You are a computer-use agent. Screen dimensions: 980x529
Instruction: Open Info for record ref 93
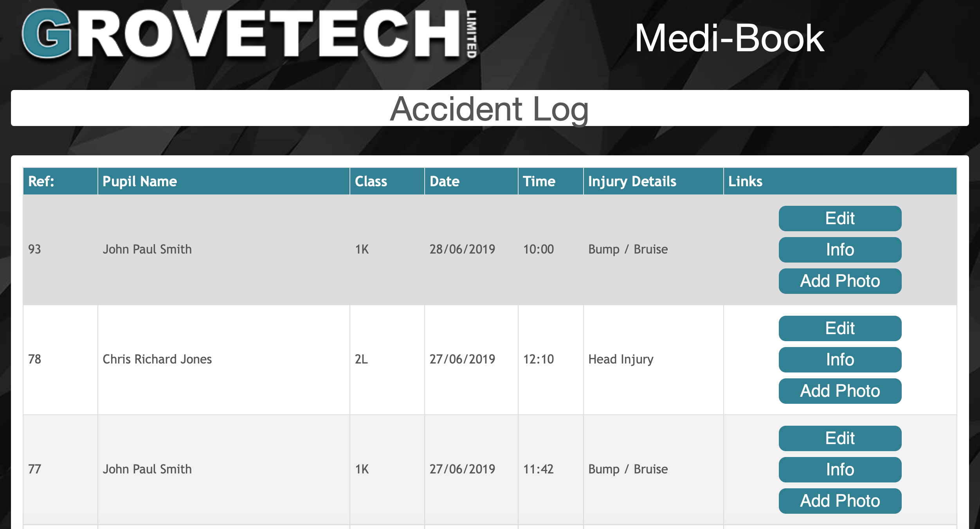840,250
